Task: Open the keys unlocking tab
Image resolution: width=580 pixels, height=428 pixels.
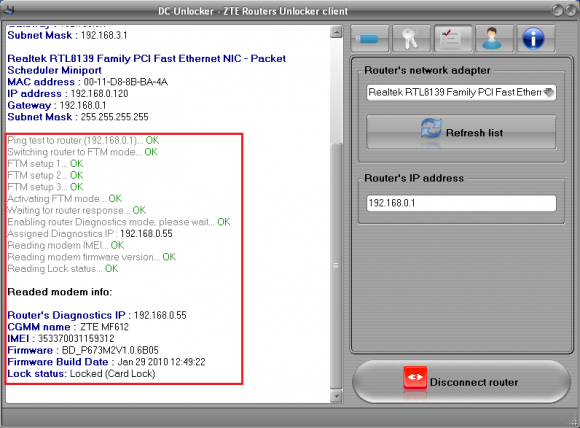Action: pos(411,38)
